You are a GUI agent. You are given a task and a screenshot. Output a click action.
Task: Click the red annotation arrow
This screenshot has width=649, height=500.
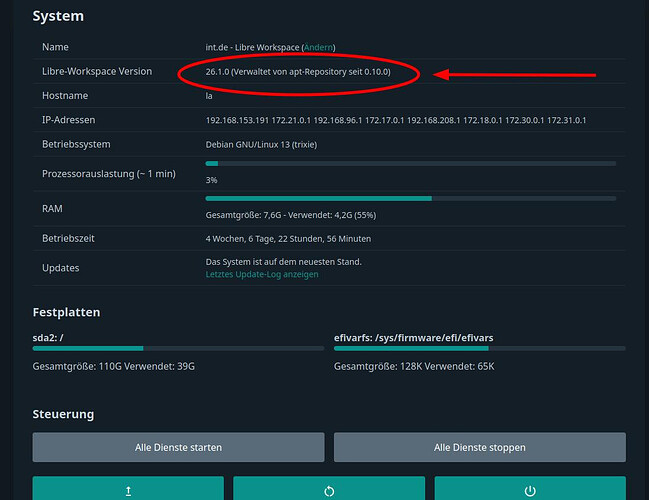[520, 74]
